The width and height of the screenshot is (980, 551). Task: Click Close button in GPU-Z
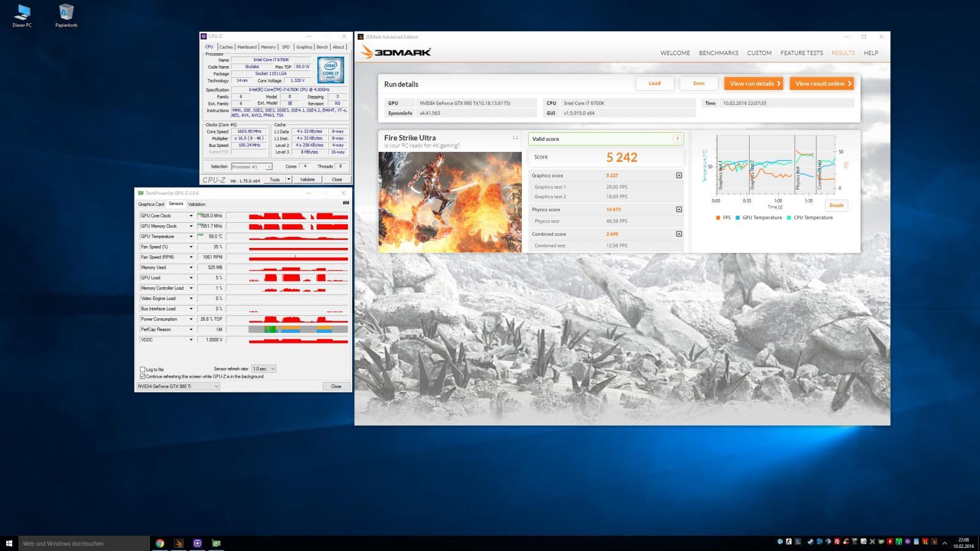[x=336, y=386]
